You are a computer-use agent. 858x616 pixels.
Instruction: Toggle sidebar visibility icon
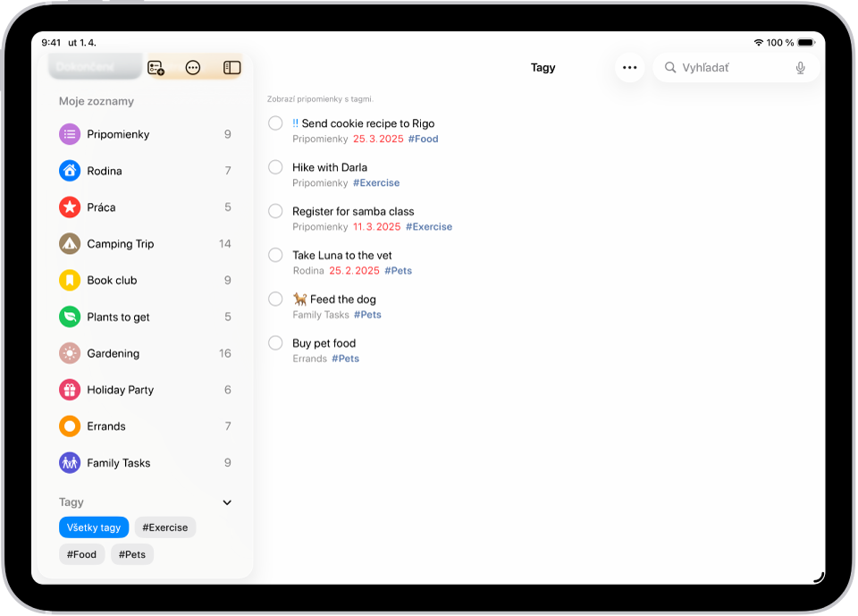(x=232, y=67)
